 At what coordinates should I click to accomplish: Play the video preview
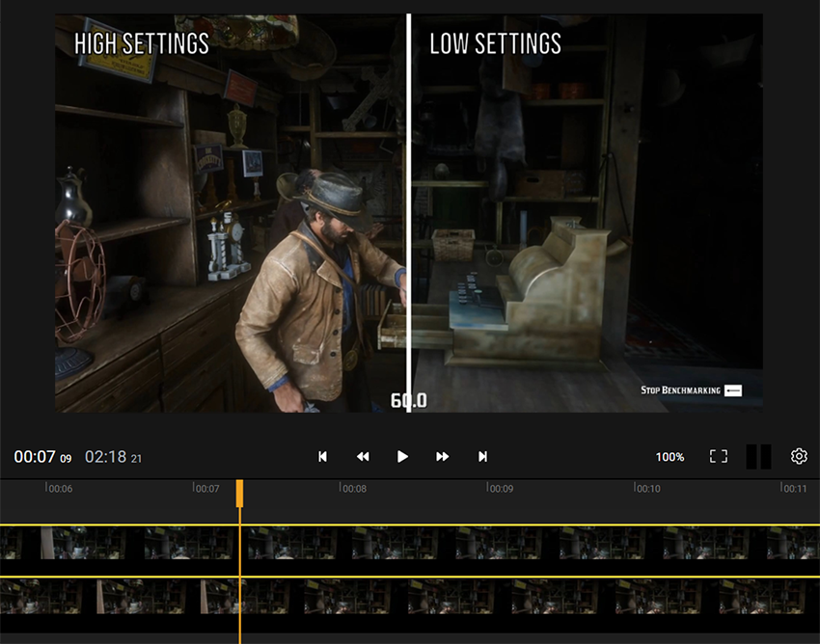pos(402,456)
